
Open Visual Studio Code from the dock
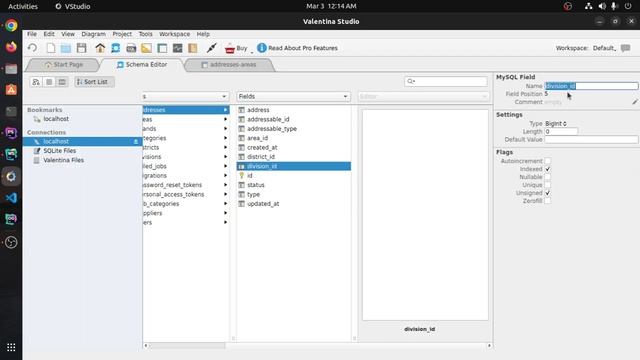click(x=11, y=198)
